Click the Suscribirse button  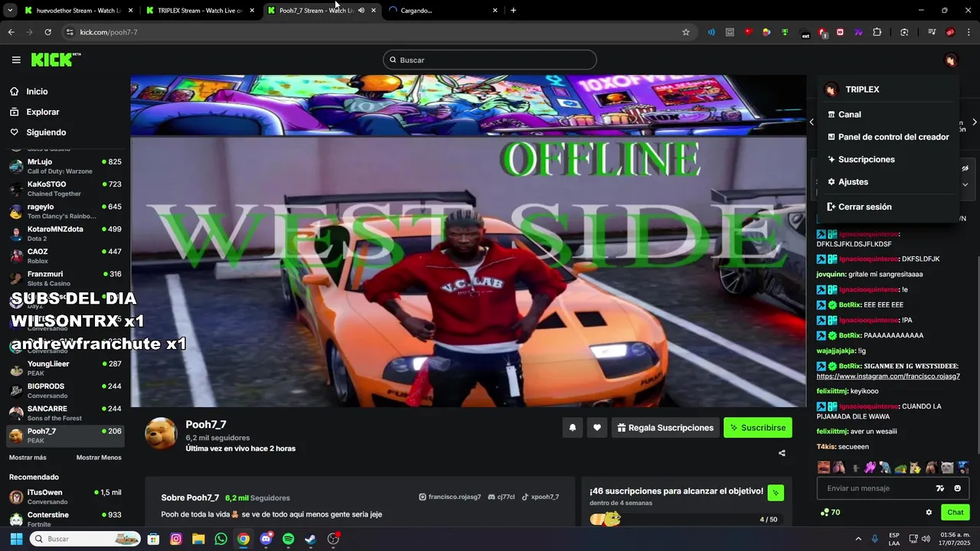pos(758,428)
